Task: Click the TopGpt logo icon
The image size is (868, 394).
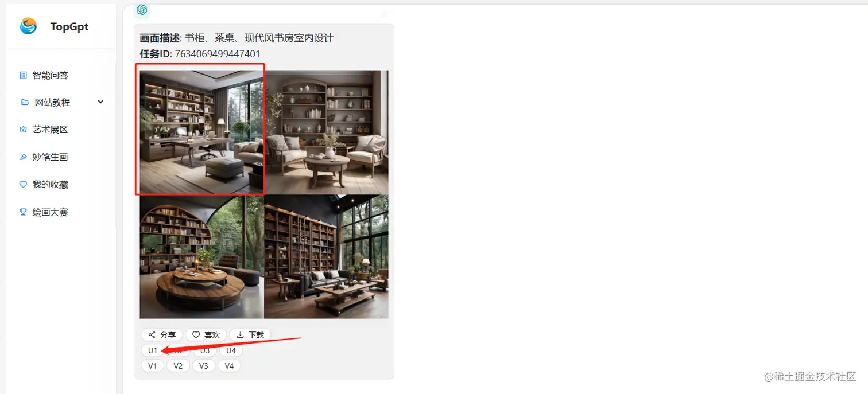Action: click(x=28, y=26)
